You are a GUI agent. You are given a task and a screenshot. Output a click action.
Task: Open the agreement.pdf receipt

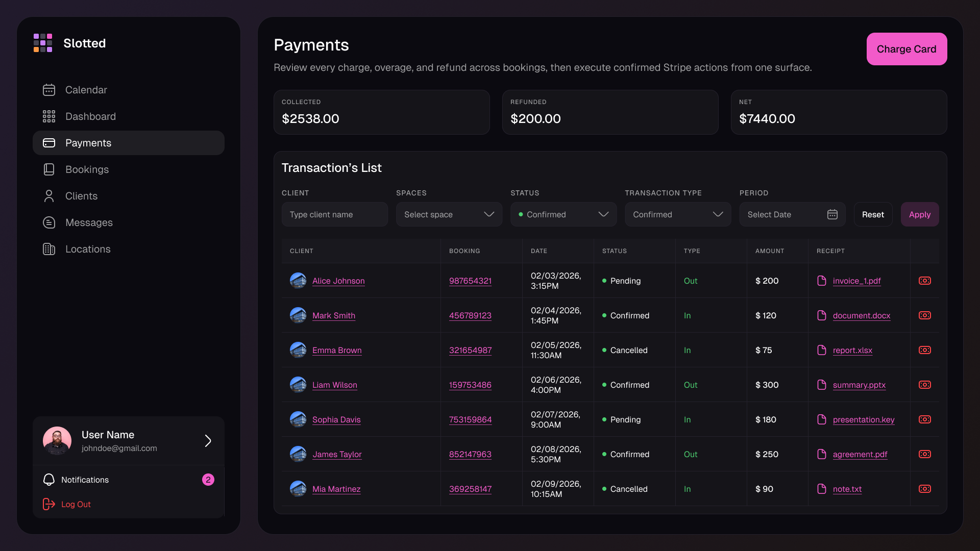click(x=860, y=454)
